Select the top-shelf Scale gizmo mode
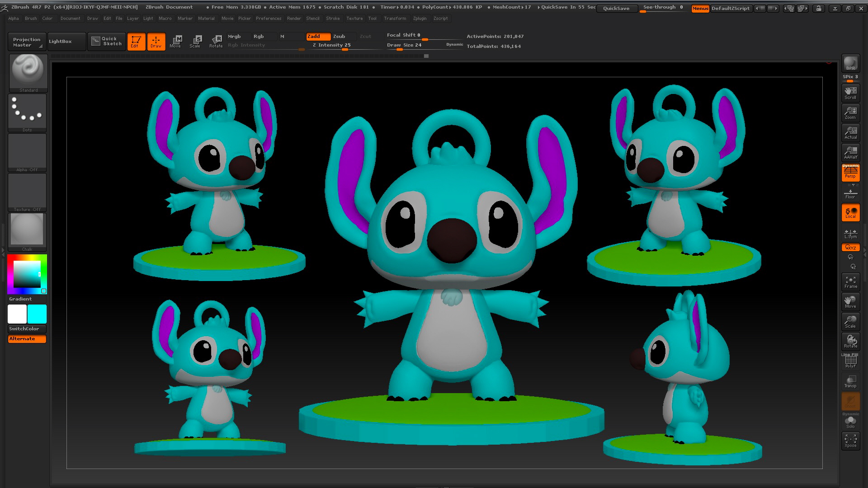Image resolution: width=868 pixels, height=488 pixels. point(195,42)
